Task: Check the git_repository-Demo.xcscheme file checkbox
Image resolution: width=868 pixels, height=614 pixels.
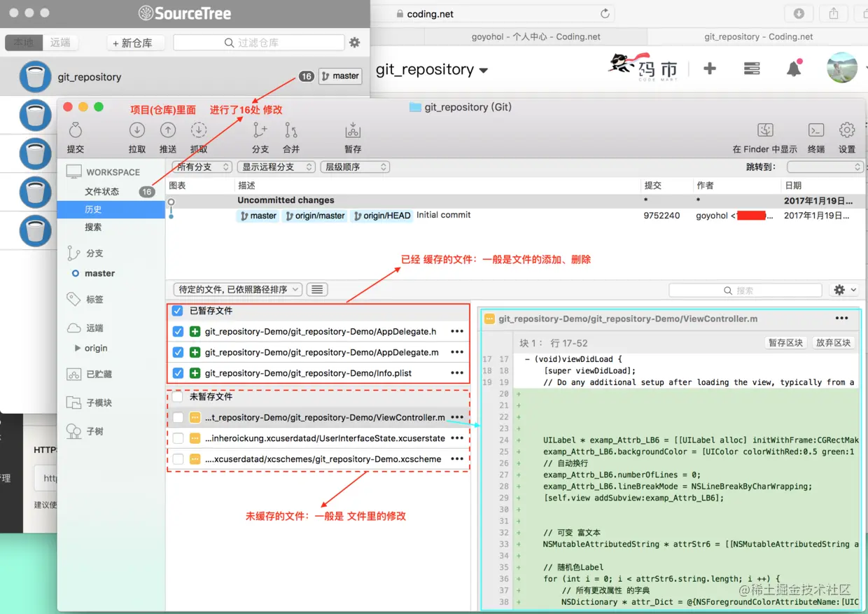Action: point(178,459)
